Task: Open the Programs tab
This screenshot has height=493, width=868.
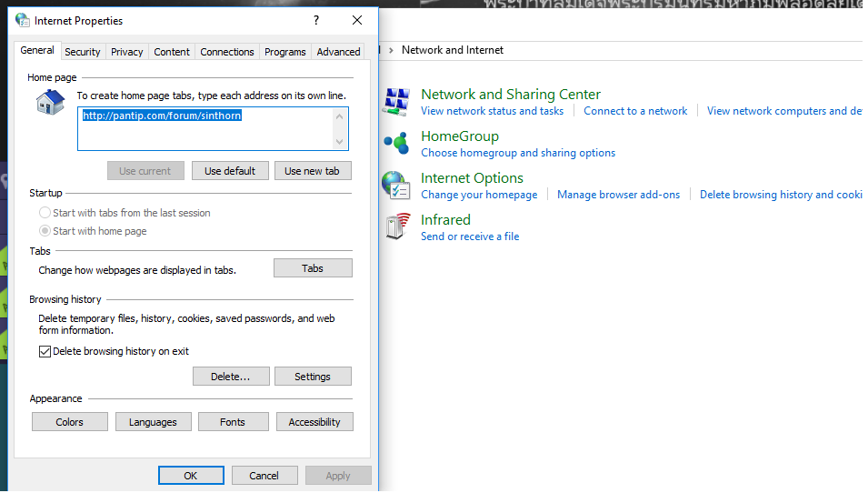Action: pos(285,52)
